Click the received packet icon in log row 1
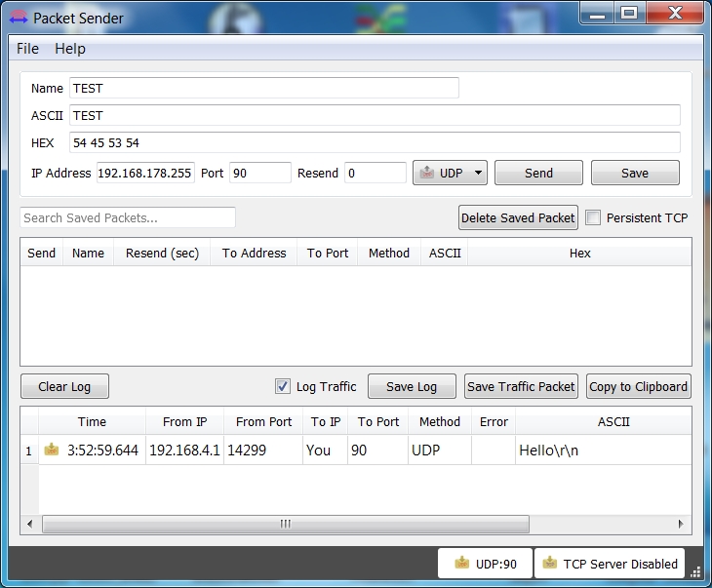The width and height of the screenshot is (712, 588). pos(52,450)
